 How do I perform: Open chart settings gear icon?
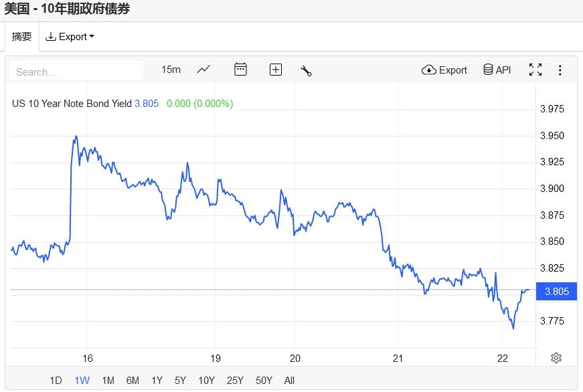click(x=556, y=358)
